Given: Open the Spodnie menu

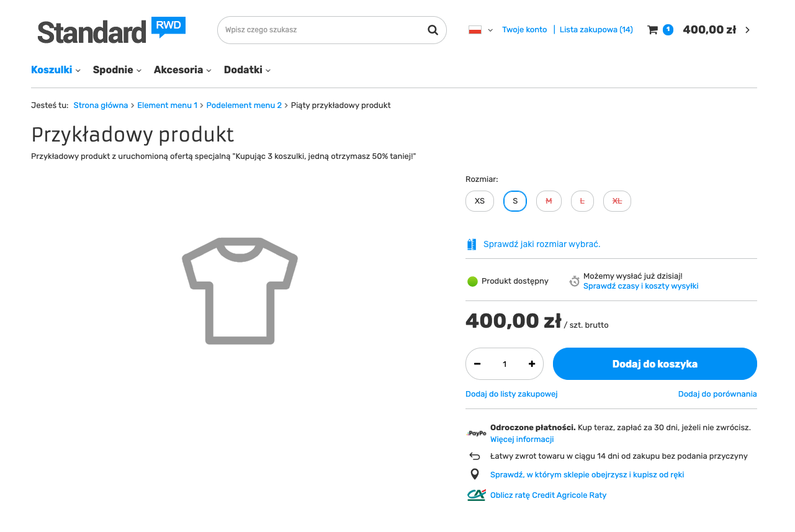Looking at the screenshot, I should point(117,70).
